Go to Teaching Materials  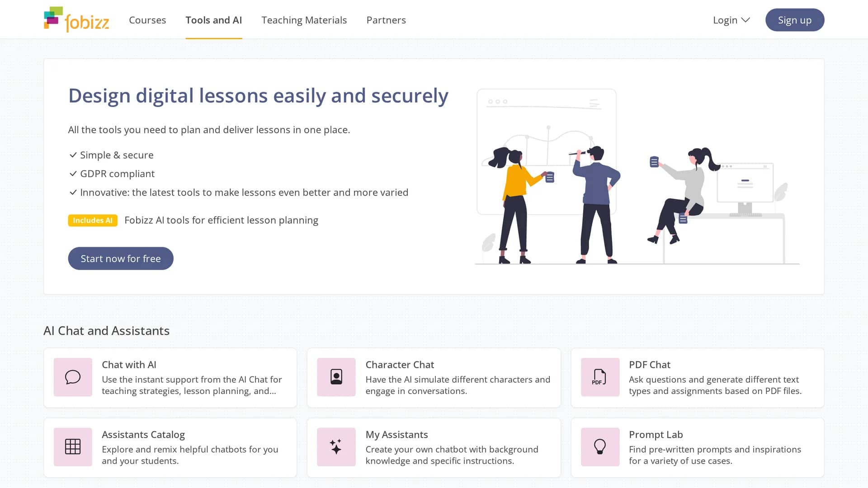304,20
